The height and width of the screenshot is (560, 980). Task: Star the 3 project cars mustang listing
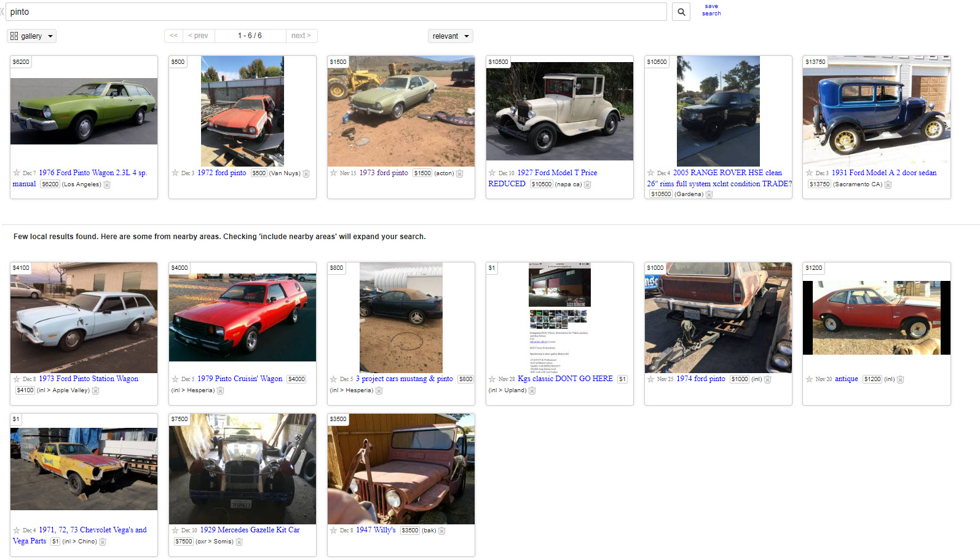(x=334, y=379)
